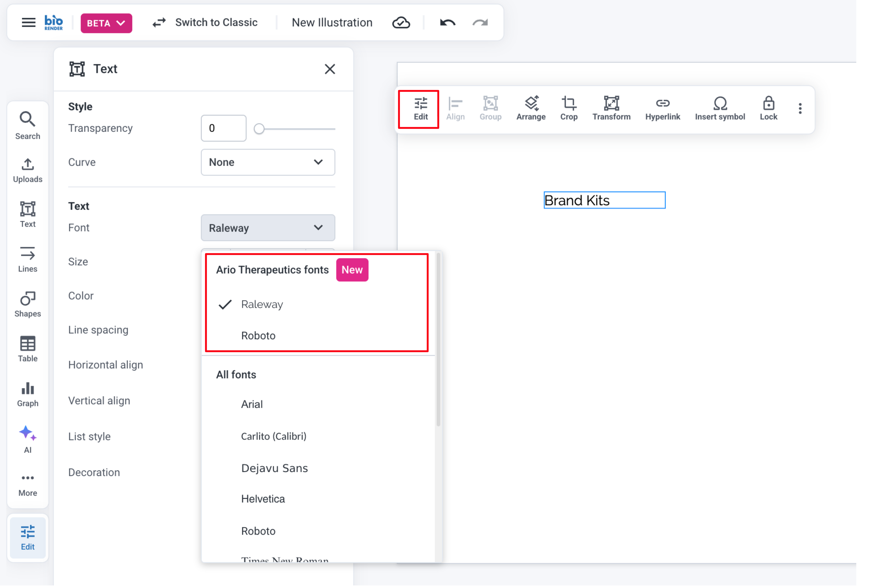881x588 pixels.
Task: Open the hamburger main menu
Action: click(x=29, y=22)
